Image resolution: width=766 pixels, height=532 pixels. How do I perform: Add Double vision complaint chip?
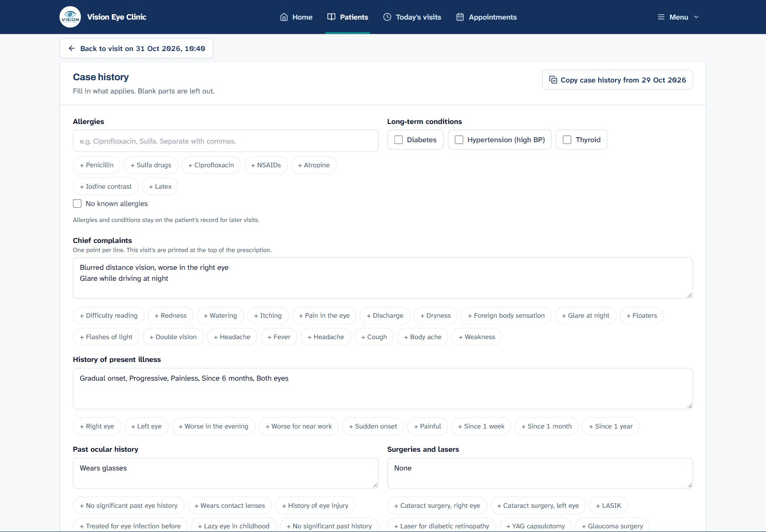point(173,337)
